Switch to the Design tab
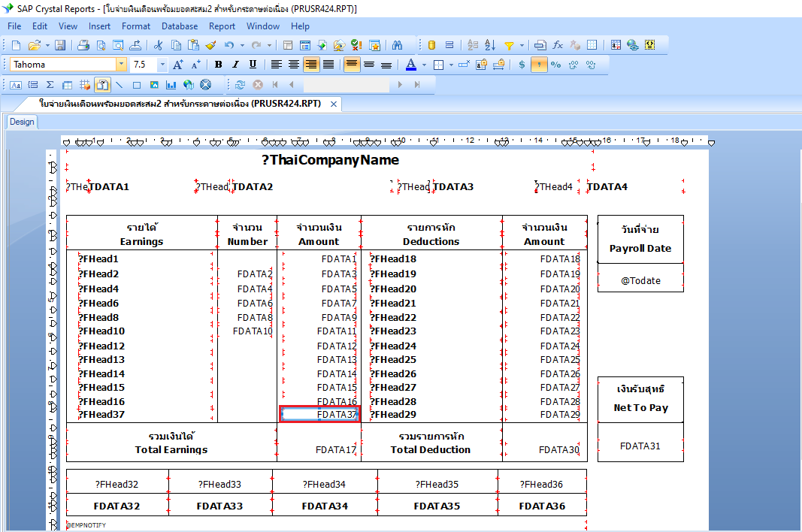Screen dimensions: 802x532 [x=22, y=122]
